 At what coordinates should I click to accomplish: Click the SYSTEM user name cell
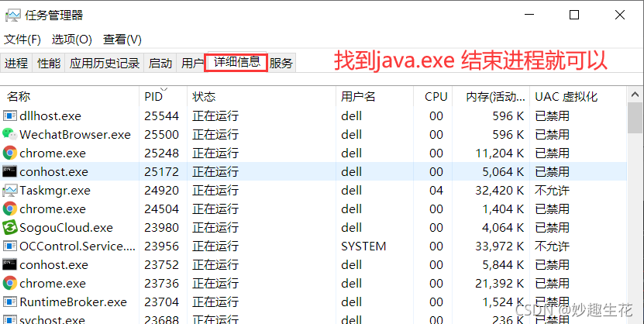point(363,246)
